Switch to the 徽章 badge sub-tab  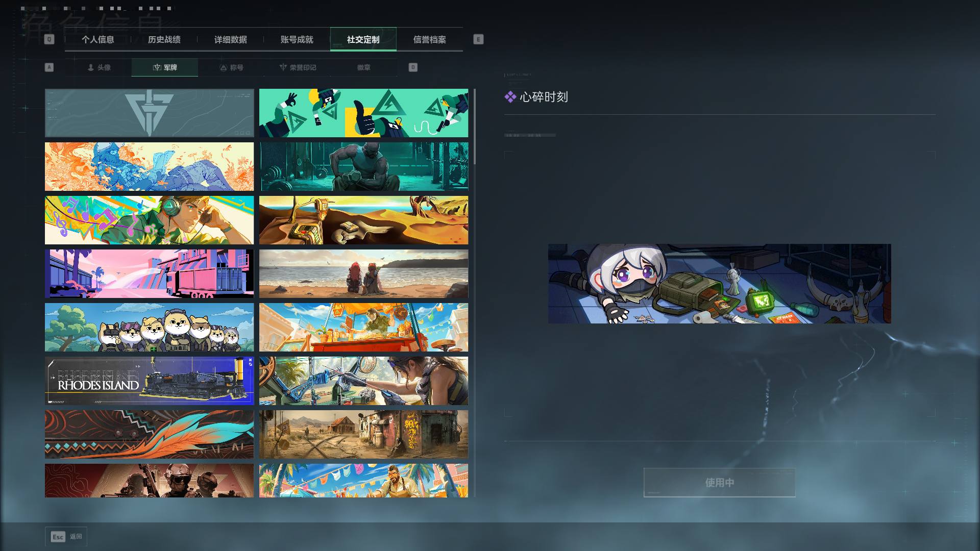click(364, 67)
